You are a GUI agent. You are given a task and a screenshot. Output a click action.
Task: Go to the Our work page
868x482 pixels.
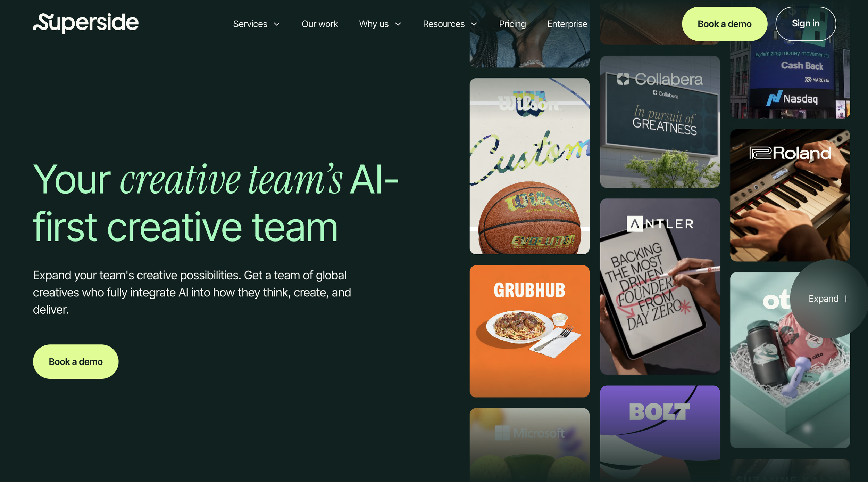click(319, 24)
